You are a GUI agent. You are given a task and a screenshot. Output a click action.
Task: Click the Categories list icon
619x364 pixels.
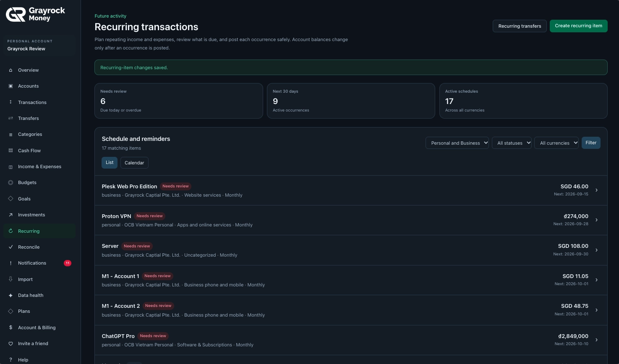pos(10,134)
